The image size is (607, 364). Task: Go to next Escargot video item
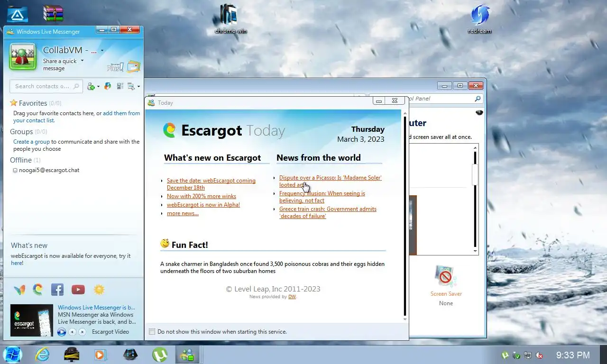[82, 332]
